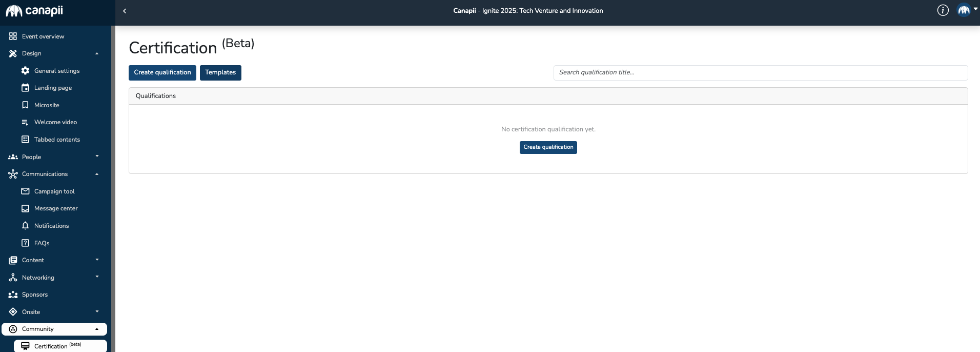The height and width of the screenshot is (352, 980).
Task: Click Create qualification in empty state panel
Action: pos(548,147)
